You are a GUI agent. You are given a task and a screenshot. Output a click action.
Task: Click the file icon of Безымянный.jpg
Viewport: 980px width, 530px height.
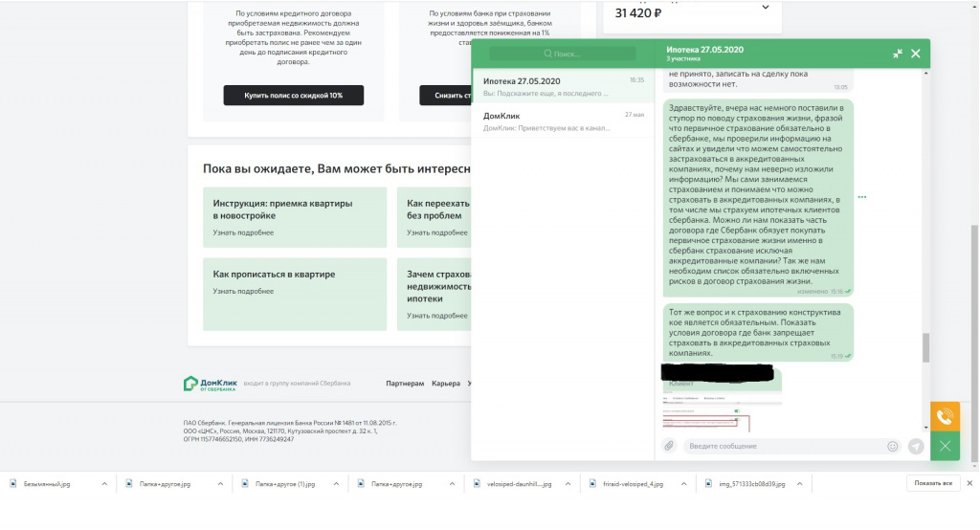coord(13,483)
